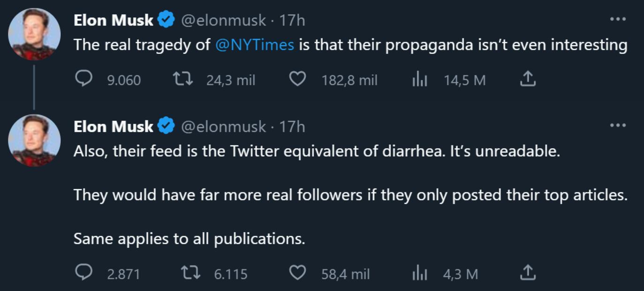Reply to the NYTimes propaganda tweet

click(83, 79)
